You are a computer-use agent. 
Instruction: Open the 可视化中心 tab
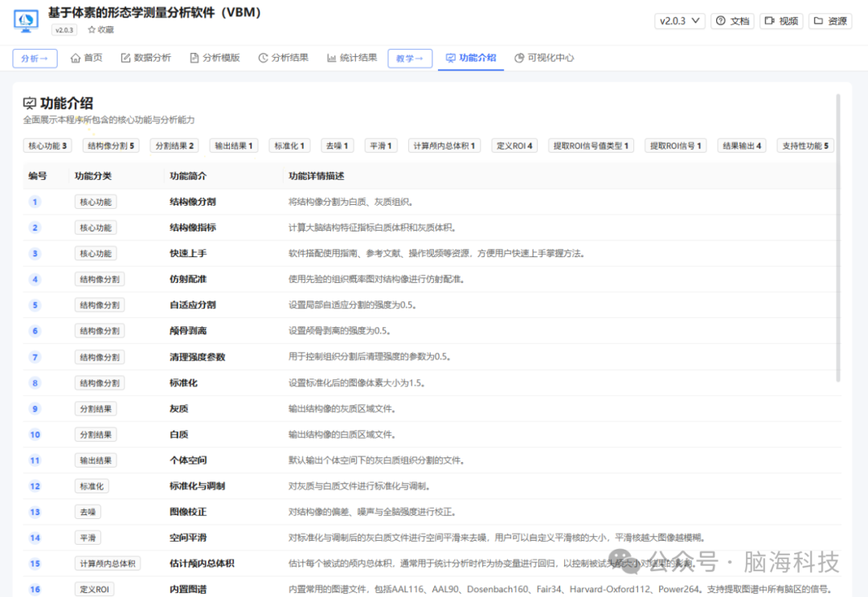click(x=544, y=58)
